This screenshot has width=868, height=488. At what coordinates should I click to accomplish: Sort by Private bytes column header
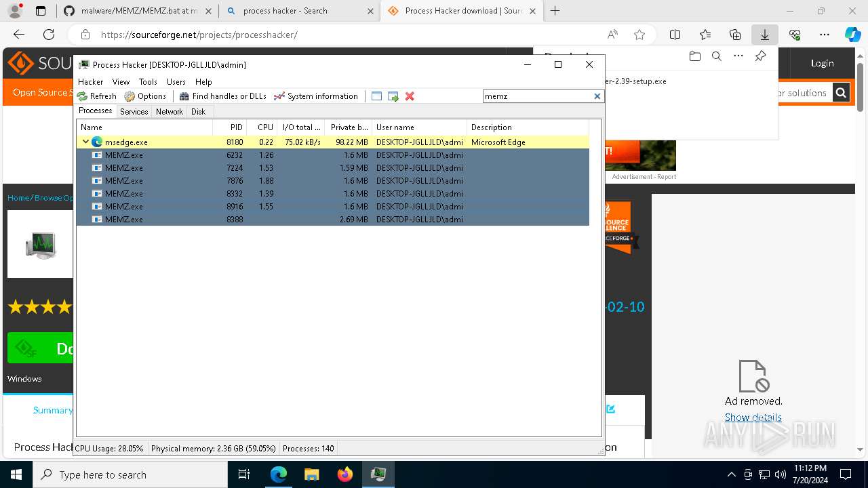pyautogui.click(x=349, y=127)
